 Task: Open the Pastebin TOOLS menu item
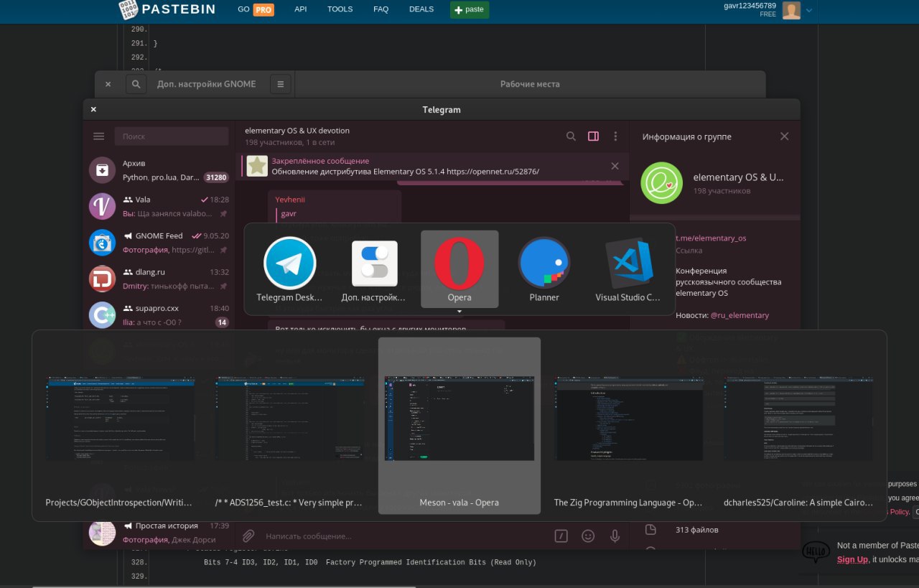[x=340, y=9]
